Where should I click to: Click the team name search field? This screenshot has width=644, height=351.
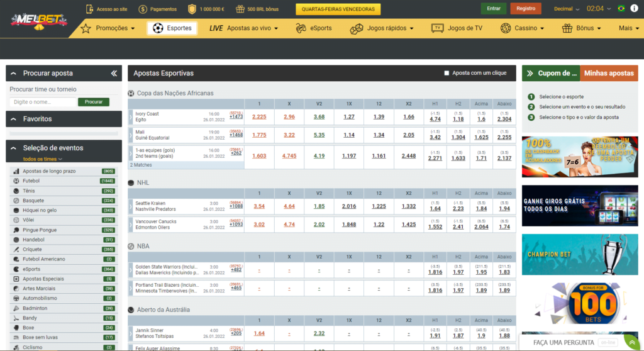(43, 102)
